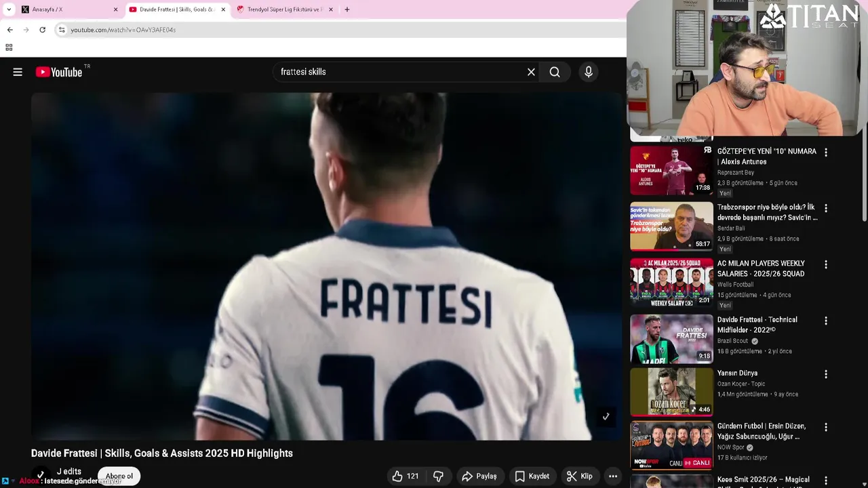Click the Reprezant Bey channel name
868x488 pixels.
(736, 173)
